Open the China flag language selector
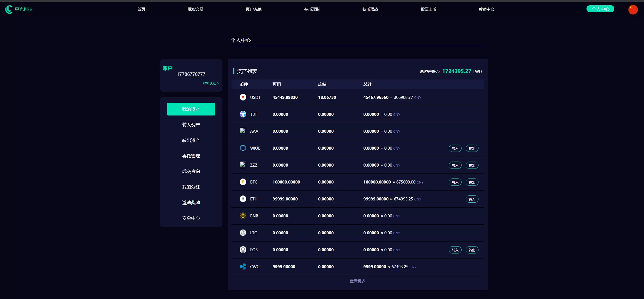Viewport: 644px width, 299px height. point(633,9)
